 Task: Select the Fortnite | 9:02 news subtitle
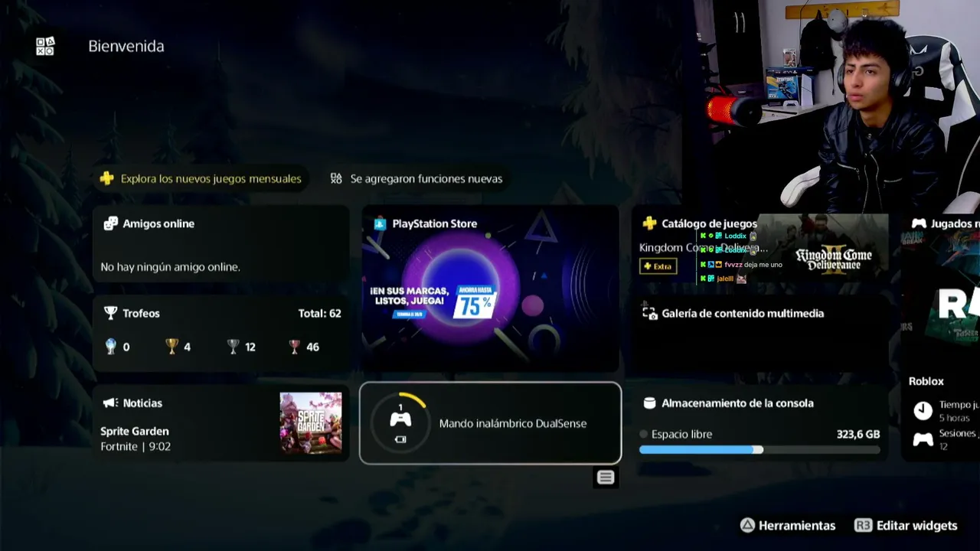coord(136,446)
